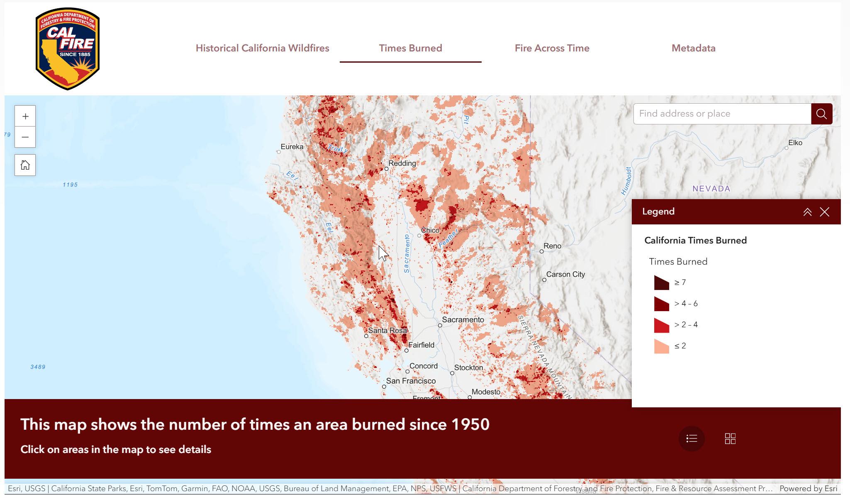Click the ≤ 2 legend color swatch
The height and width of the screenshot is (504, 850).
[661, 346]
